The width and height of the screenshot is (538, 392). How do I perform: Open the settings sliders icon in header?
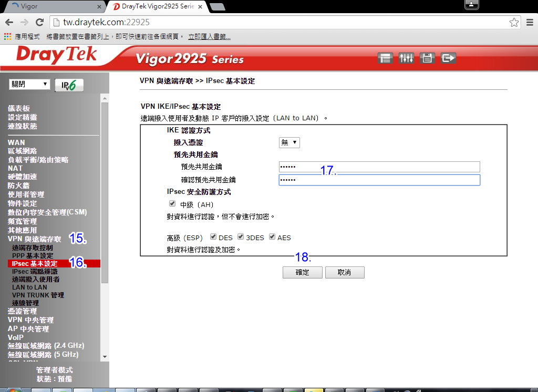tap(406, 58)
